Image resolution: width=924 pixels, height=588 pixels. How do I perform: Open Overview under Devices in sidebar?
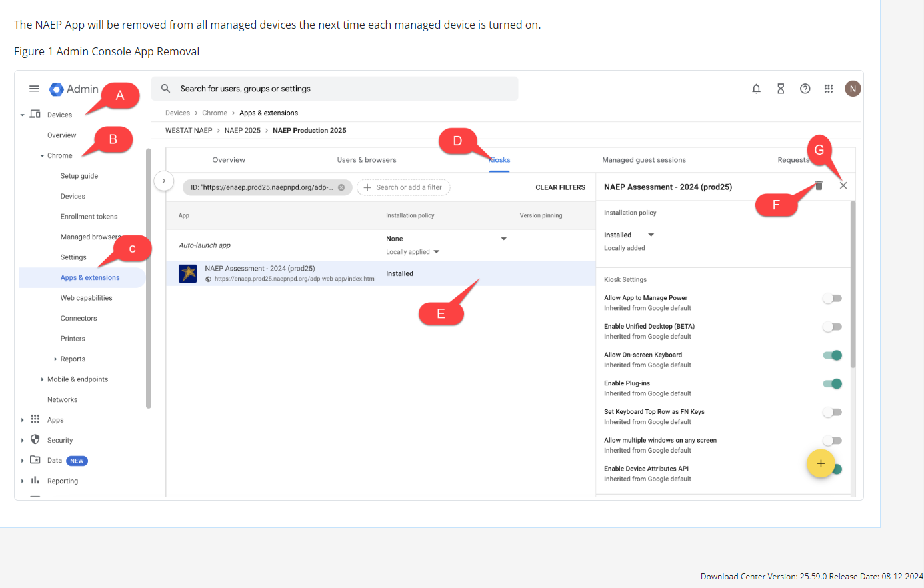point(61,135)
